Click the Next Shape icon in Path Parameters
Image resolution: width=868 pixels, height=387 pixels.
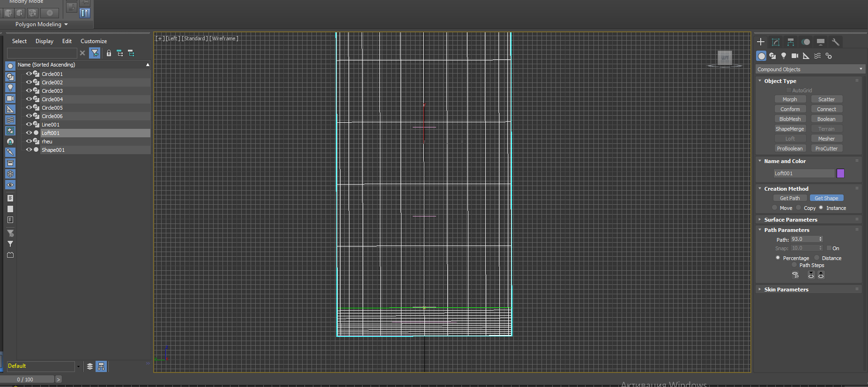[x=821, y=275]
